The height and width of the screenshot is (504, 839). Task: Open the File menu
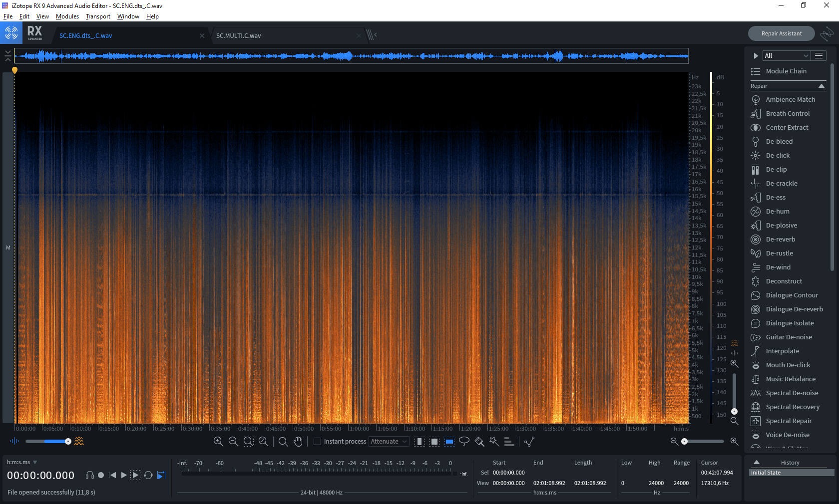pyautogui.click(x=8, y=16)
